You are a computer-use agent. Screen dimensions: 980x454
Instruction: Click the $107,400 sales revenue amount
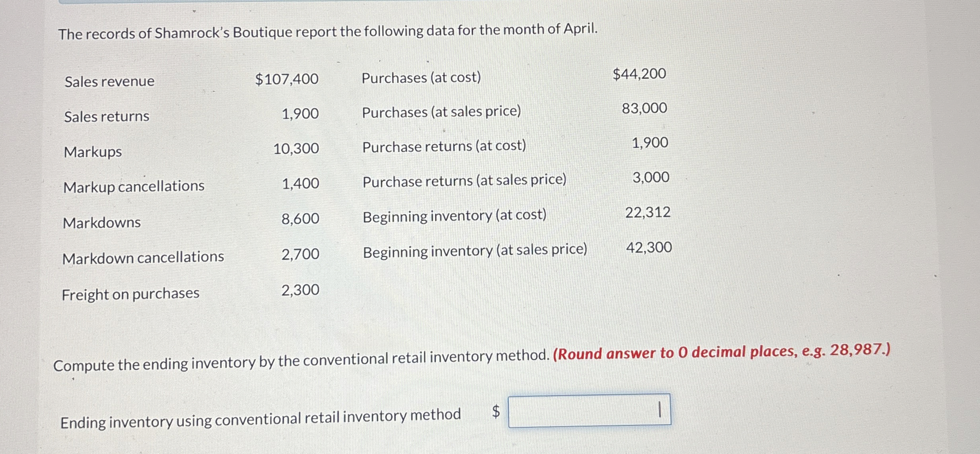pos(285,79)
